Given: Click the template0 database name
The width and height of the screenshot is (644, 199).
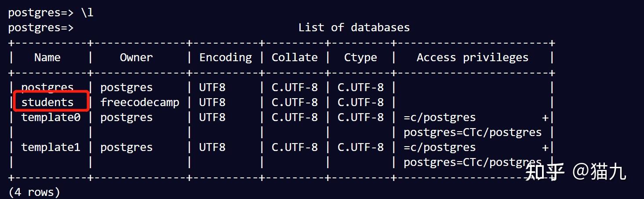Looking at the screenshot, I should pyautogui.click(x=51, y=118).
